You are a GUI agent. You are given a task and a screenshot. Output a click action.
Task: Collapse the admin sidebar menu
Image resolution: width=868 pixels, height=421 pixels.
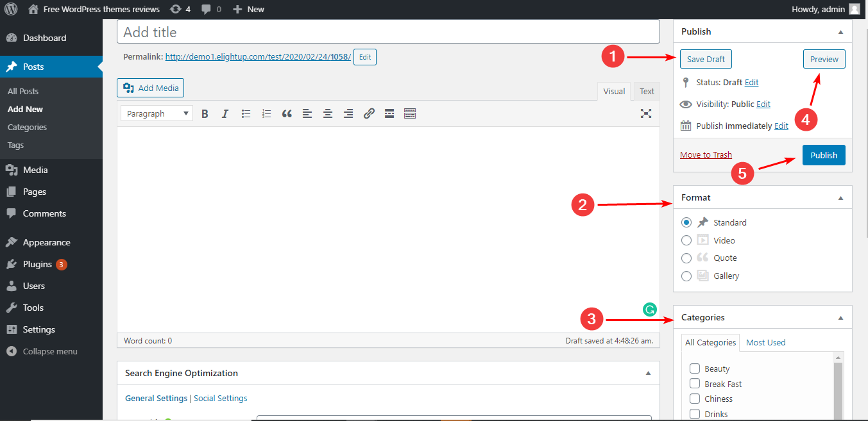pos(51,351)
